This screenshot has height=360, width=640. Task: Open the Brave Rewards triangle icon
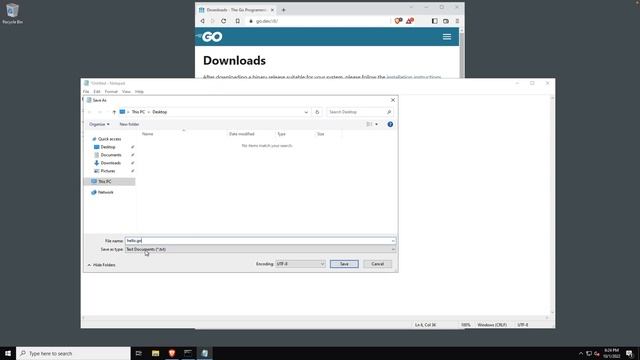(410, 21)
